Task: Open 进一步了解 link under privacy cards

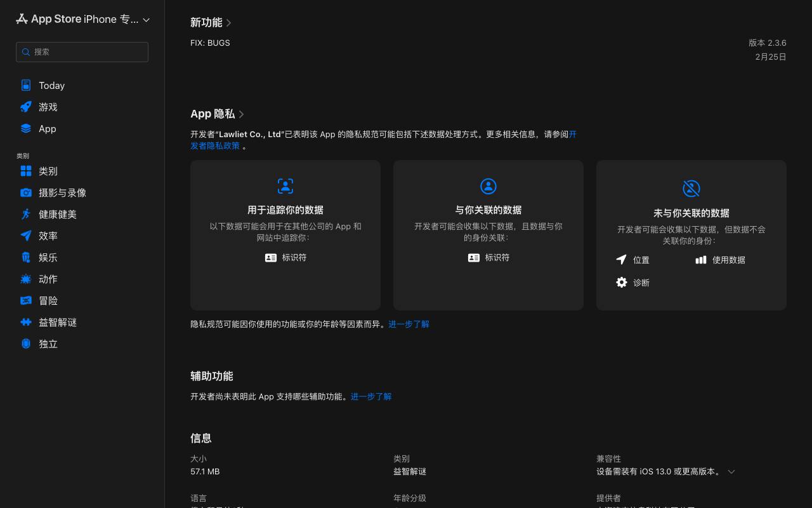Action: pos(409,324)
